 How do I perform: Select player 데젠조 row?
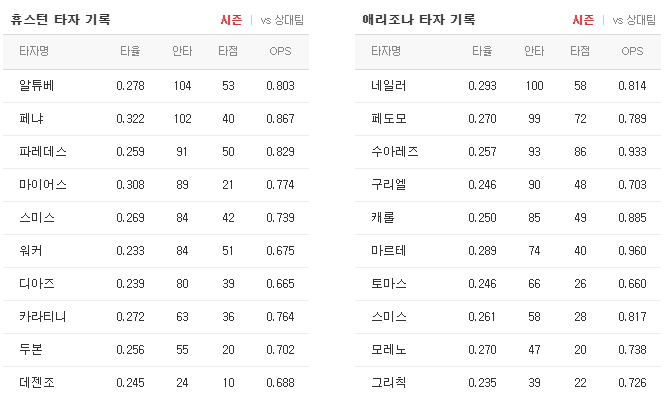(x=156, y=383)
